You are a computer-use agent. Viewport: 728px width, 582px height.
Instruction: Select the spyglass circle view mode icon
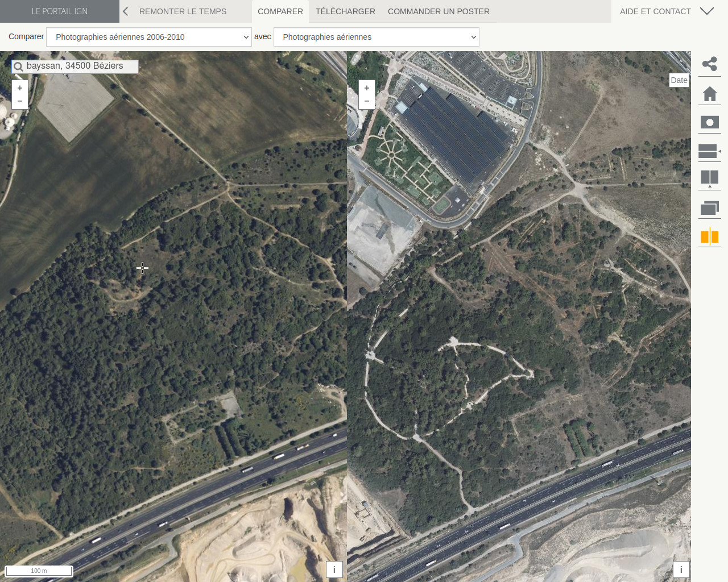709,122
